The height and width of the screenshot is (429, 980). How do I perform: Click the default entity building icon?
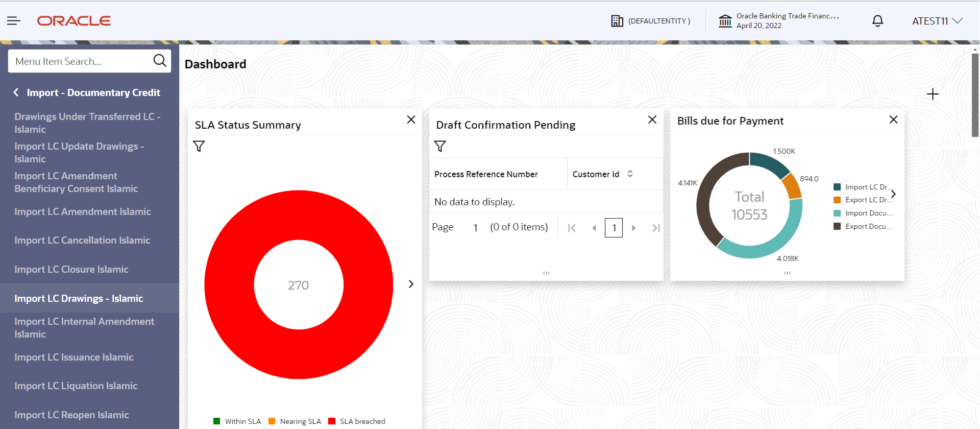pyautogui.click(x=617, y=21)
